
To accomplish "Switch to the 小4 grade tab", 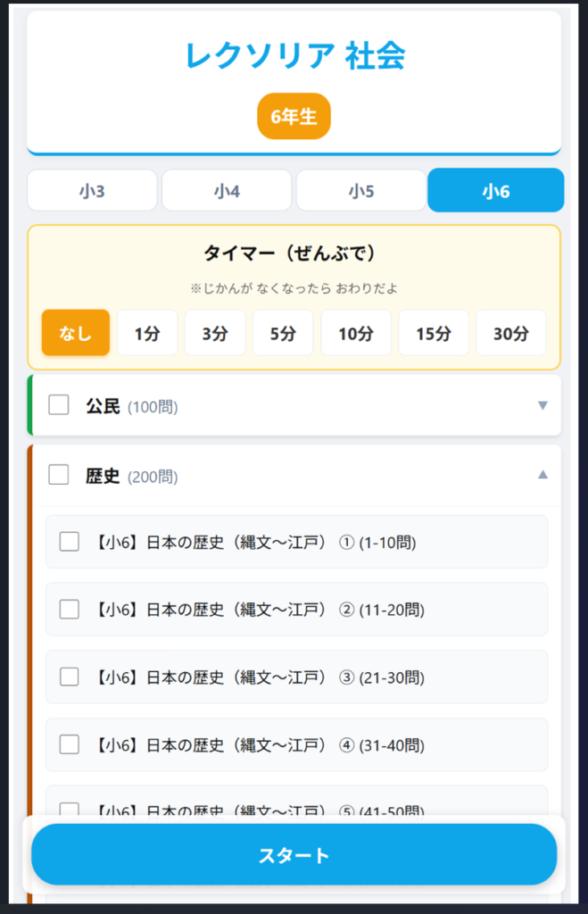I will click(227, 190).
